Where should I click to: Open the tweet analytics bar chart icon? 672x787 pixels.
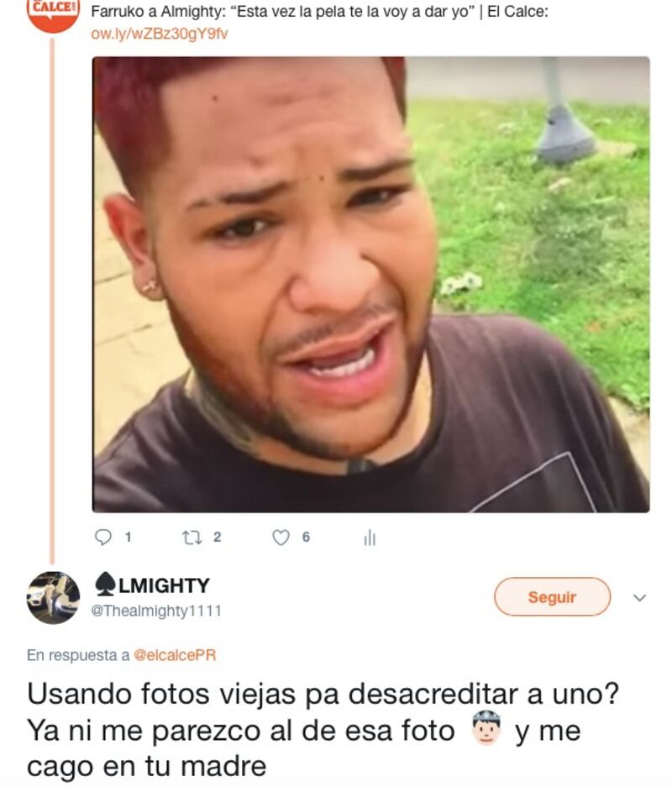click(370, 538)
